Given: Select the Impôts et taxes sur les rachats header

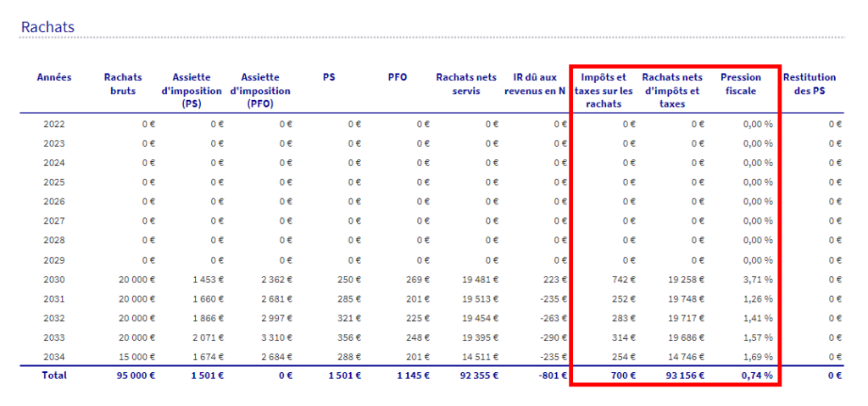Looking at the screenshot, I should click(x=604, y=91).
